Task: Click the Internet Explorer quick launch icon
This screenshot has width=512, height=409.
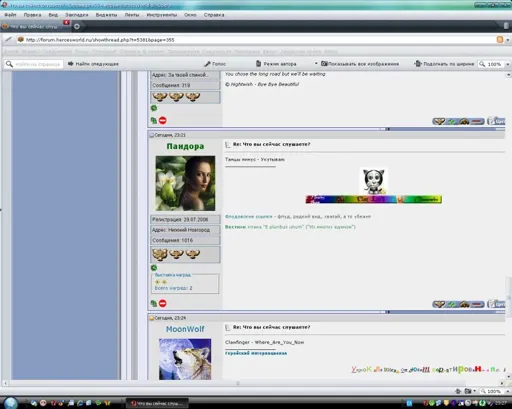Action: pyautogui.click(x=80, y=403)
